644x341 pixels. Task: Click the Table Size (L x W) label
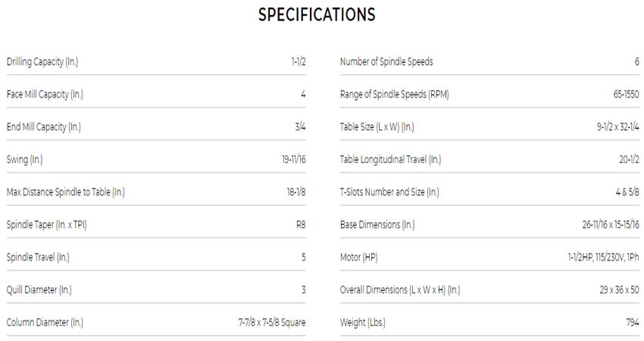(377, 127)
